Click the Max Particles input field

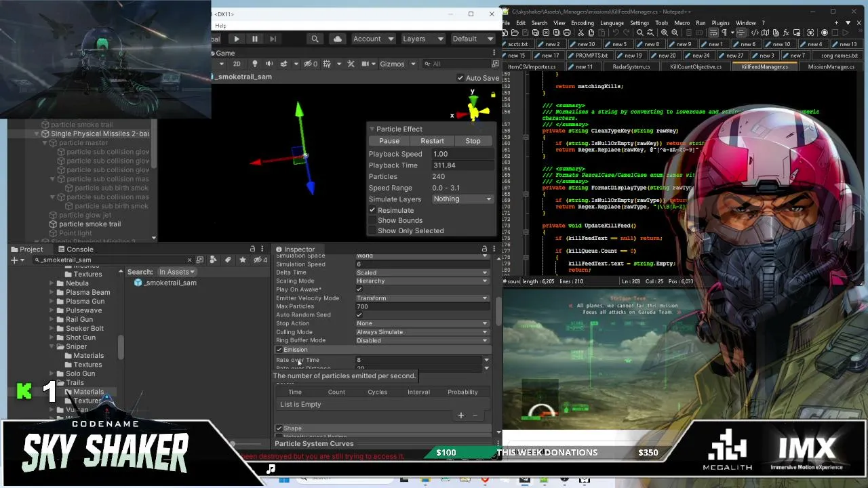click(x=422, y=306)
